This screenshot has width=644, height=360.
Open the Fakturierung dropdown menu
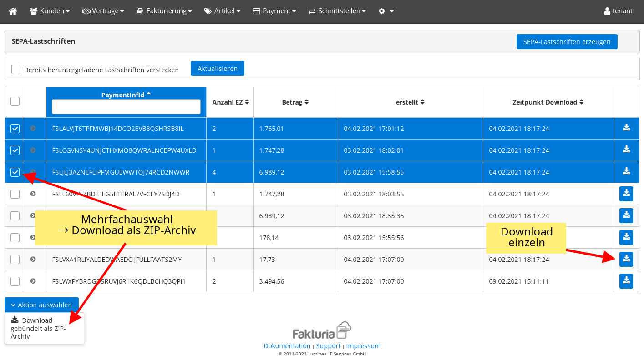click(164, 11)
